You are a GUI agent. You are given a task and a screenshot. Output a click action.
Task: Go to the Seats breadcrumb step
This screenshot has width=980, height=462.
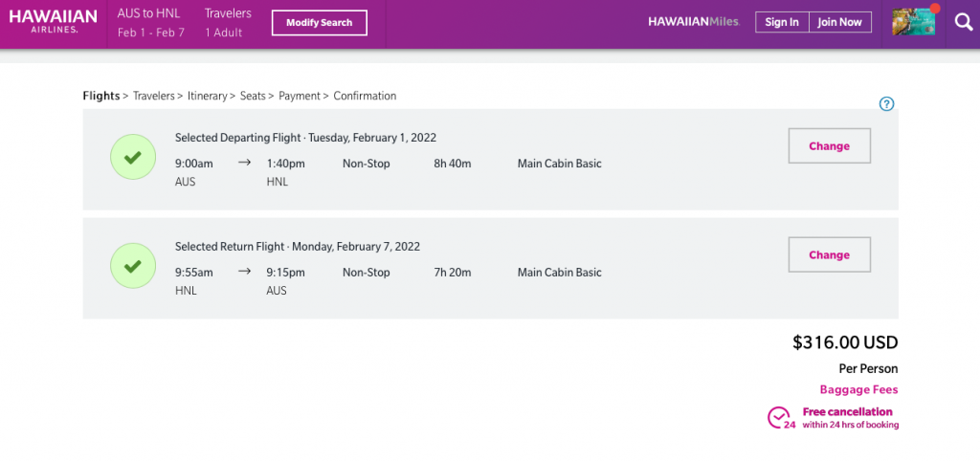(x=253, y=96)
